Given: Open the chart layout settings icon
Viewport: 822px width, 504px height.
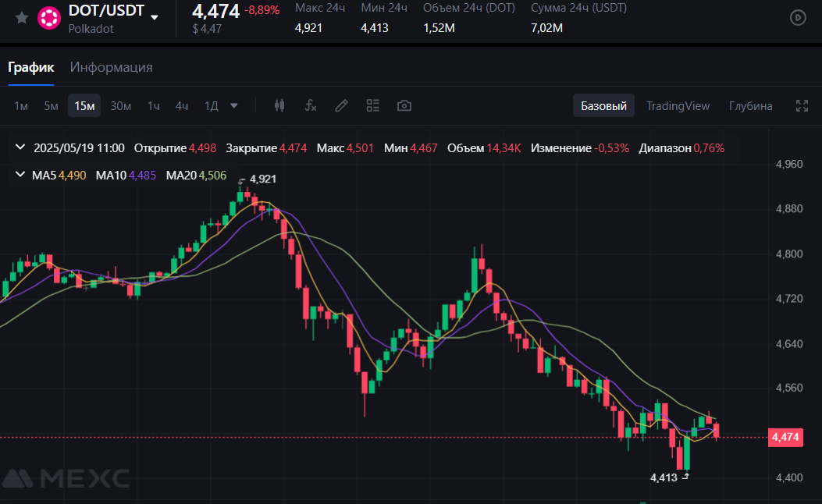Looking at the screenshot, I should (372, 106).
